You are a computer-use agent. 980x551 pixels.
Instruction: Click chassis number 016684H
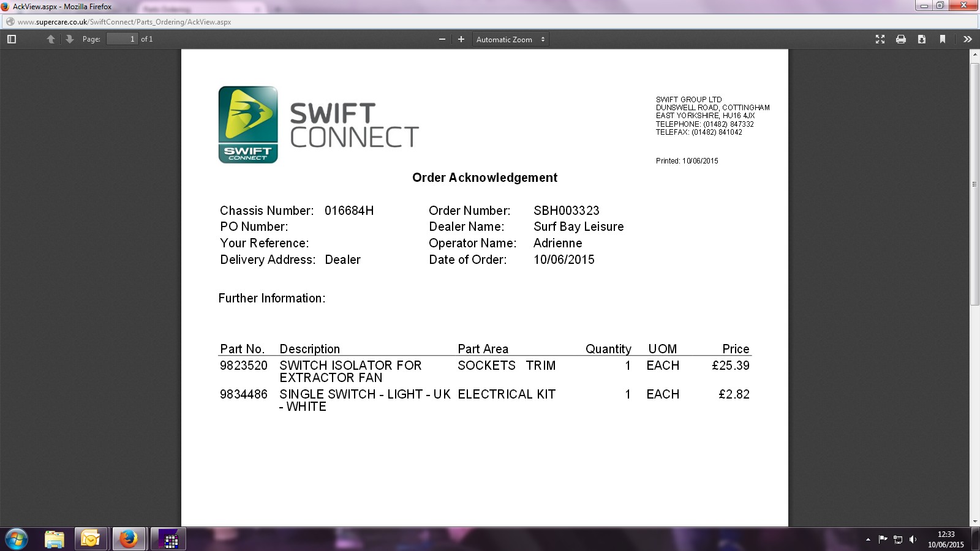tap(349, 211)
